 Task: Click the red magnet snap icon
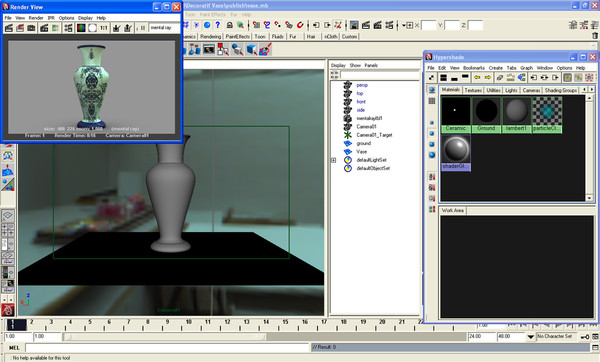click(x=300, y=25)
